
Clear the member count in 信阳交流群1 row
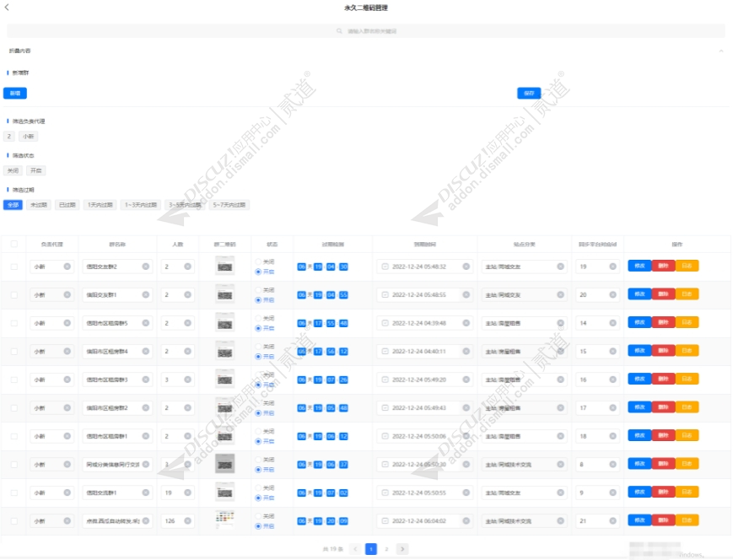187,493
